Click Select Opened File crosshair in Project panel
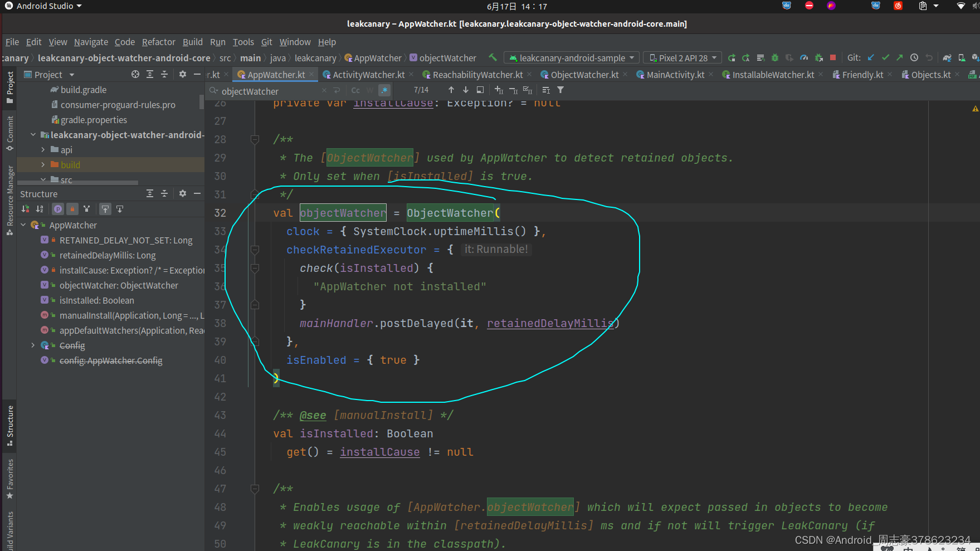Image resolution: width=980 pixels, height=551 pixels. click(x=135, y=74)
